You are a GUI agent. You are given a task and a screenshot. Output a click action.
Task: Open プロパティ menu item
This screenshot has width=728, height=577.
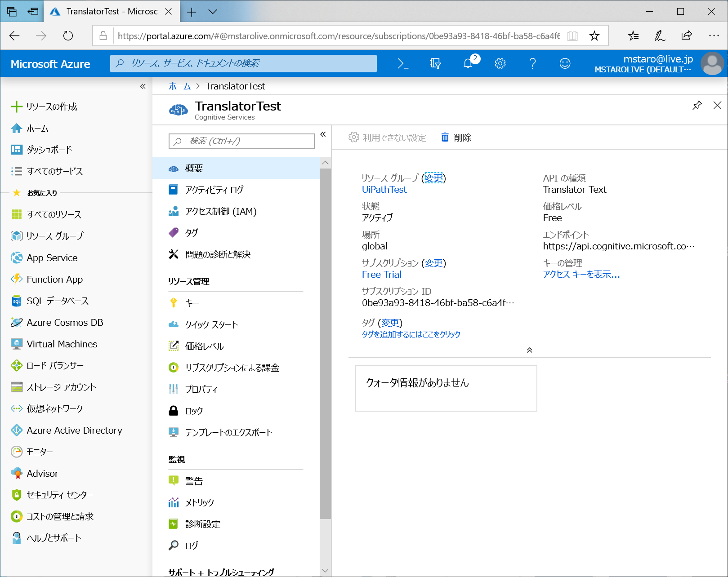coord(236,389)
